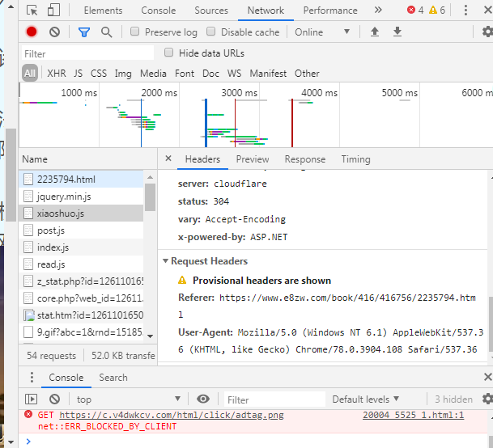Filter requests by JS
This screenshot has width=493, height=448.
click(x=79, y=74)
